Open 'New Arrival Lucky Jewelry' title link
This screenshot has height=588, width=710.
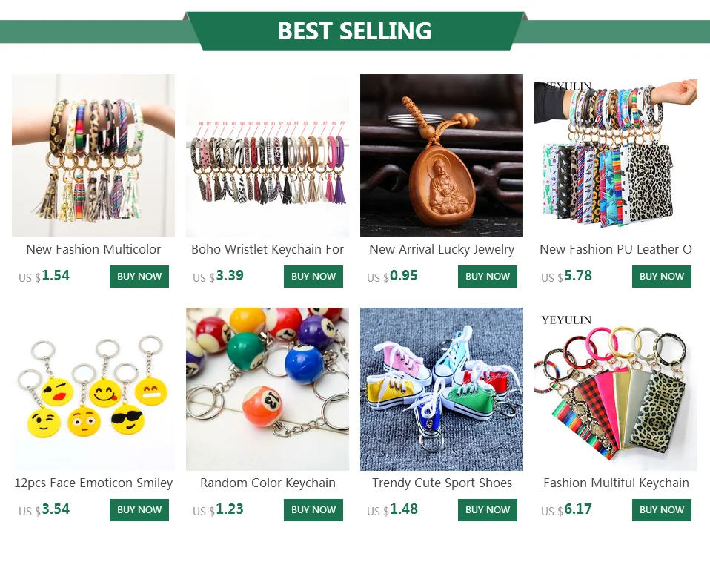coord(442,250)
